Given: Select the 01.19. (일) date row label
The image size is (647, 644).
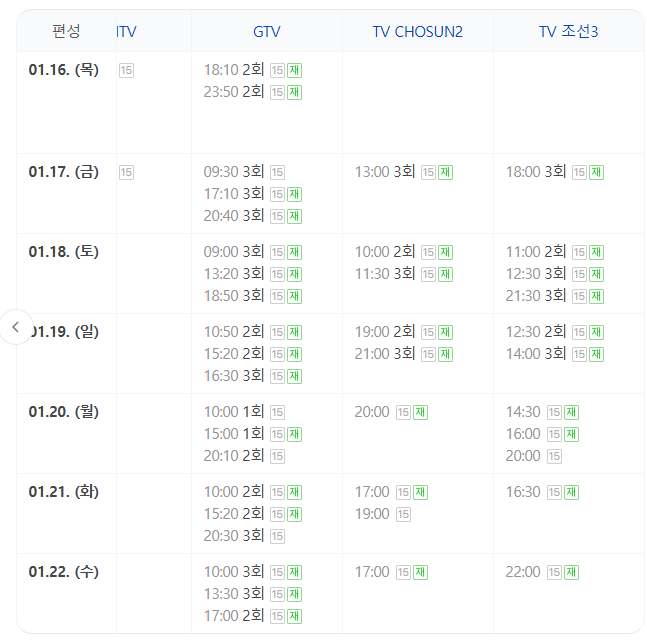Looking at the screenshot, I should tap(65, 332).
